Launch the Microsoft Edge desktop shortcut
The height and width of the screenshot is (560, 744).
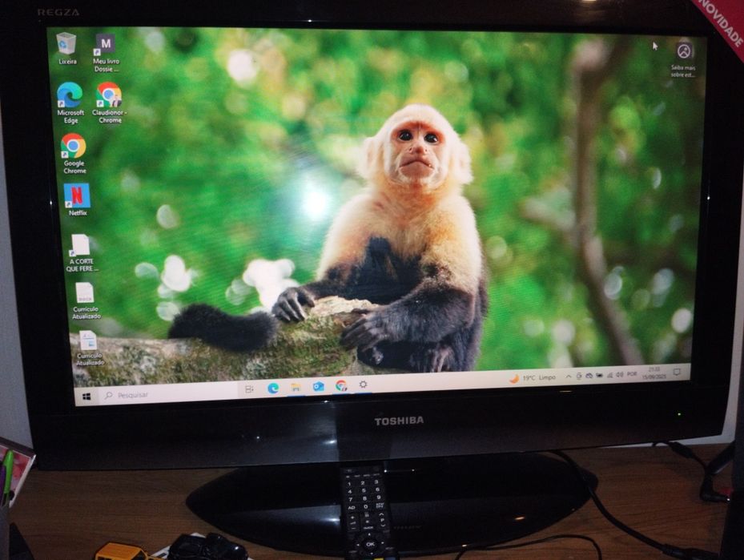click(70, 103)
